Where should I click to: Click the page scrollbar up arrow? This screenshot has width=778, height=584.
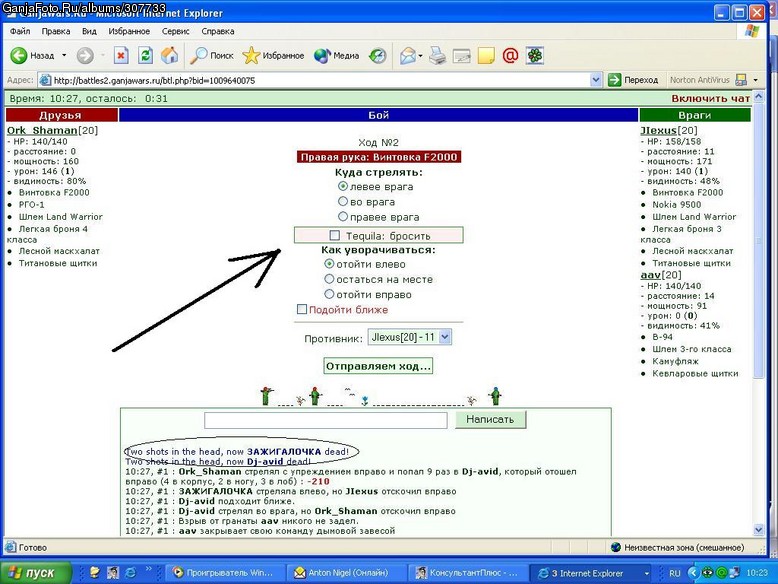(759, 96)
